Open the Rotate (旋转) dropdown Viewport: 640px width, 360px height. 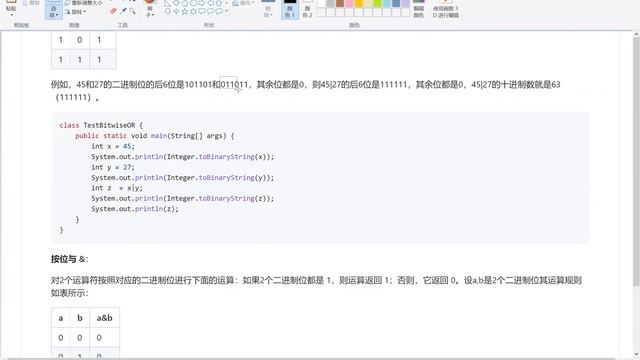76,12
